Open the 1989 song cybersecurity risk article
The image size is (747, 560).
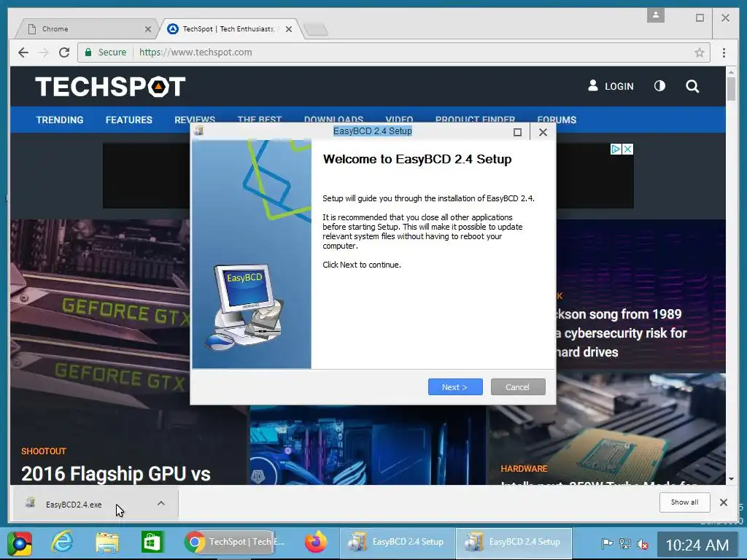(x=622, y=332)
